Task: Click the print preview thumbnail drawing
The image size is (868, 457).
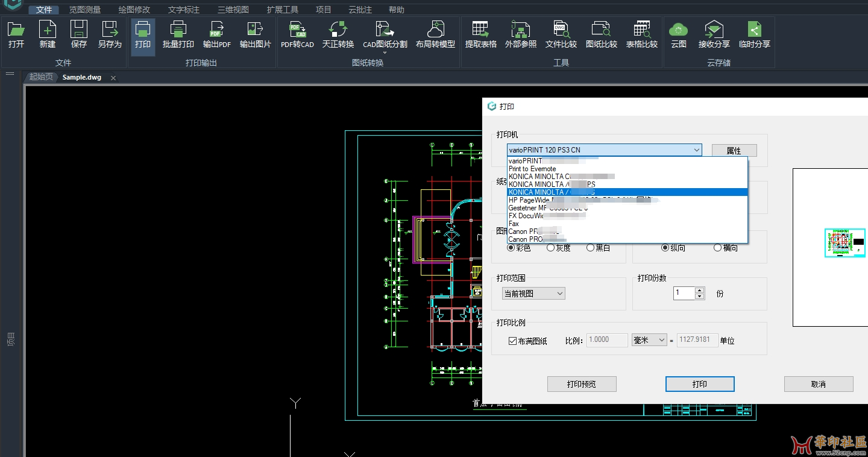Action: pos(845,242)
